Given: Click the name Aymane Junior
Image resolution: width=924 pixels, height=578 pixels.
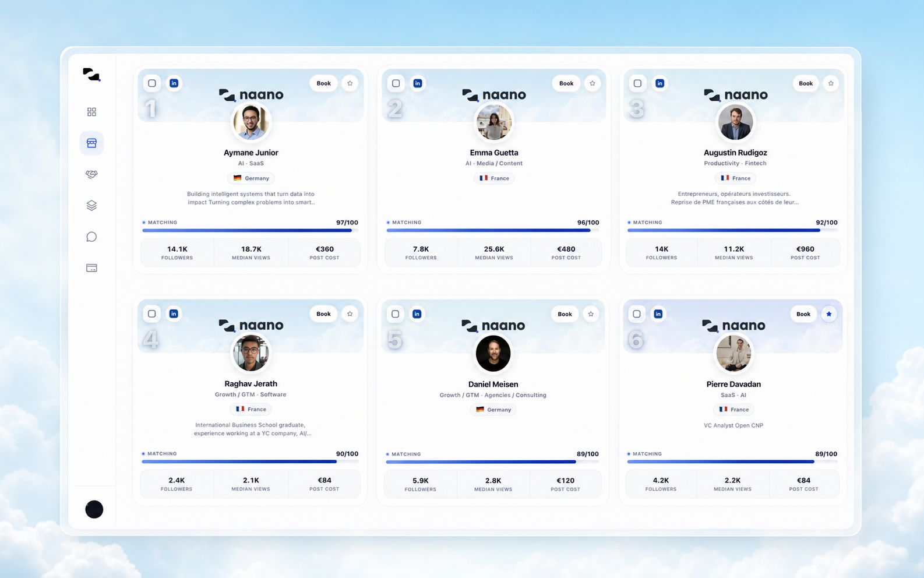Looking at the screenshot, I should [251, 153].
